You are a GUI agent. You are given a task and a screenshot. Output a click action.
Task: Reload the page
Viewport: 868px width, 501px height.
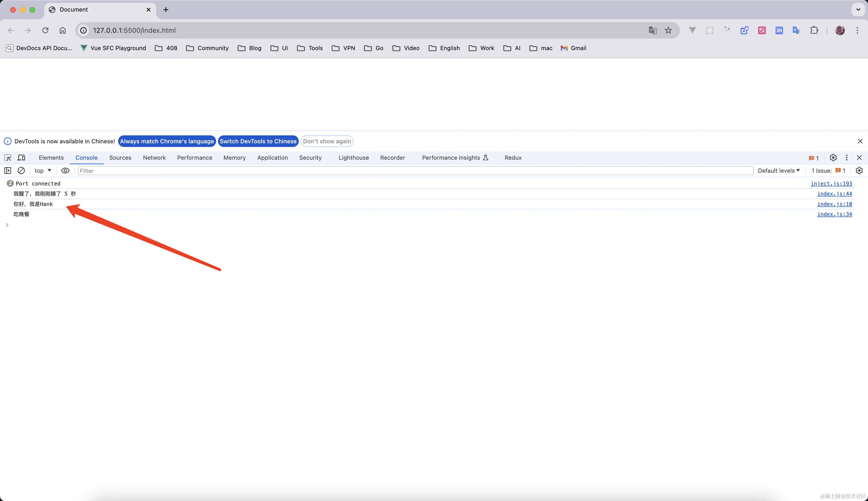pyautogui.click(x=45, y=30)
